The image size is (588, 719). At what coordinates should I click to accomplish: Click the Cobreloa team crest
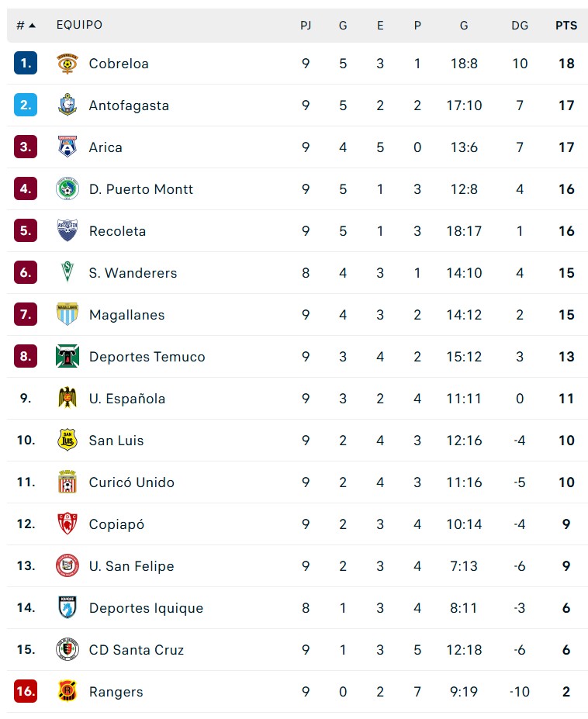67,64
